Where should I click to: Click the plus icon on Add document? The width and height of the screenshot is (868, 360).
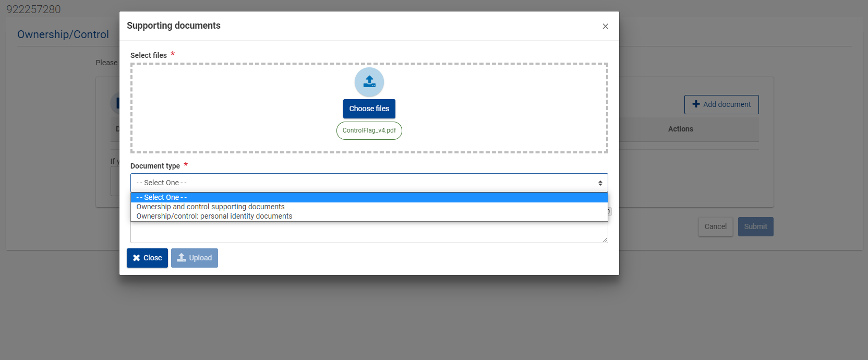coord(696,104)
